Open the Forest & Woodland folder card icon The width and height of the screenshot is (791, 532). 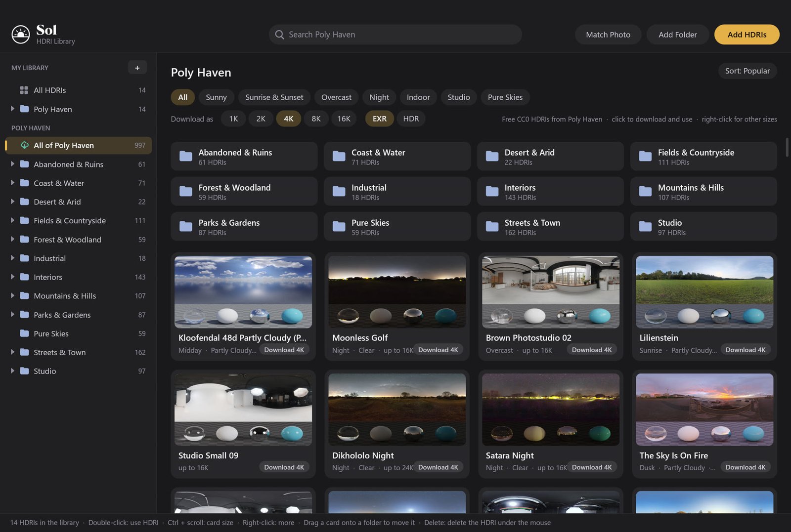pyautogui.click(x=186, y=191)
